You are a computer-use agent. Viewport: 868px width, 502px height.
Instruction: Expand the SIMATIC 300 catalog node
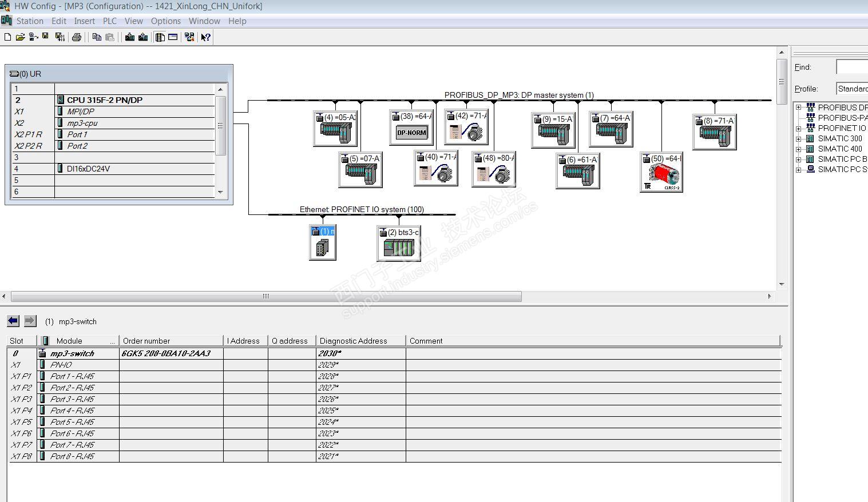[x=799, y=138]
